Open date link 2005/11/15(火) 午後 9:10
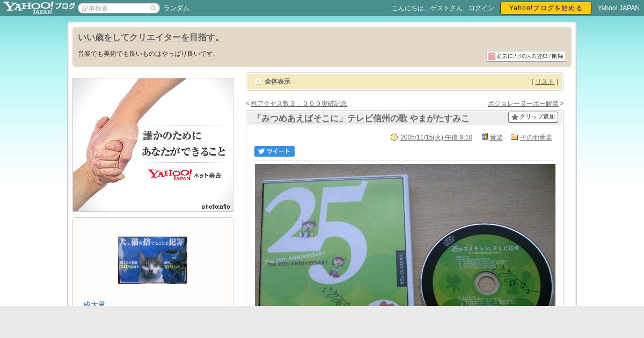Viewport: 644px width, 338px height. click(436, 137)
